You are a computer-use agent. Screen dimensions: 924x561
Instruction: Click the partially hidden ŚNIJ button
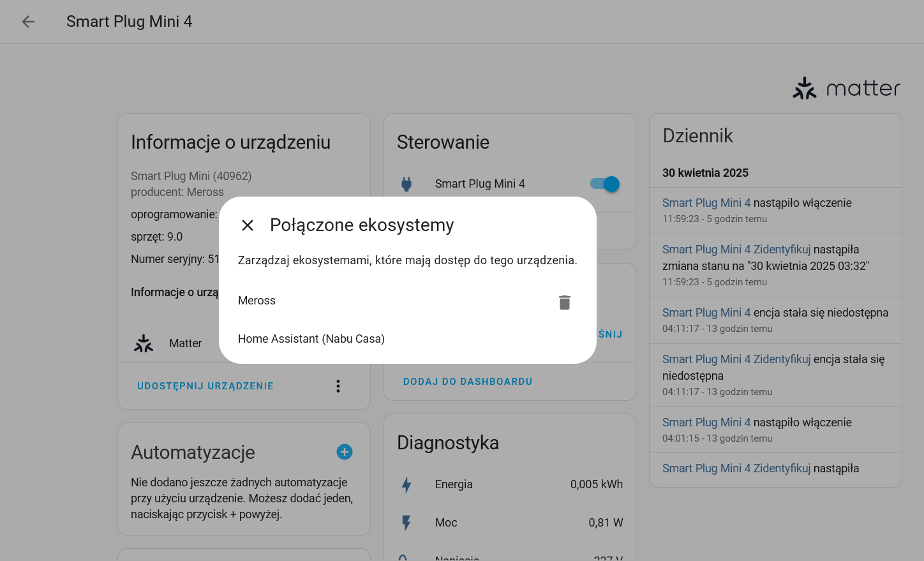[611, 334]
